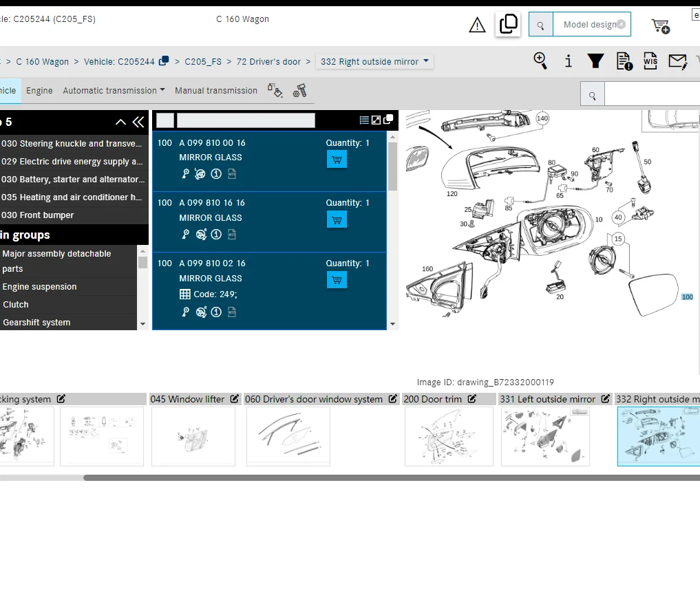Viewport: 700px width, 604px height.
Task: Select 035 Heating and air conditioner item
Action: click(74, 197)
